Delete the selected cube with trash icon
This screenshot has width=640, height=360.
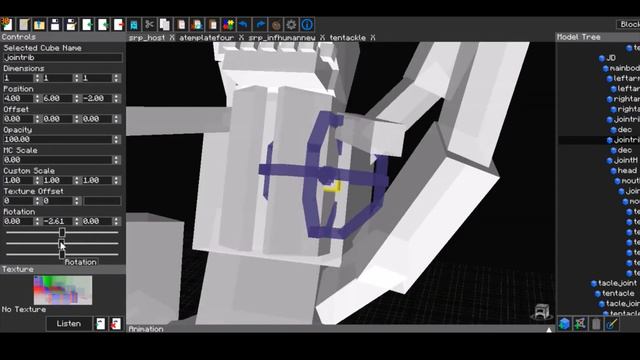click(x=596, y=324)
